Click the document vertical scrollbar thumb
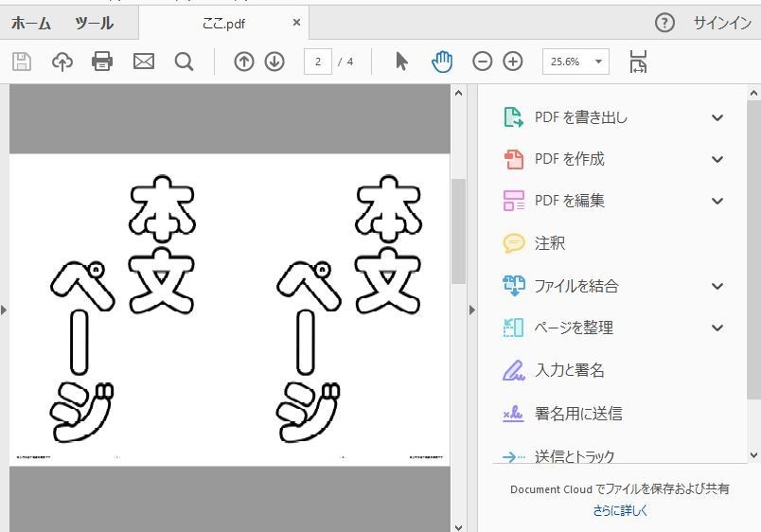The width and height of the screenshot is (761, 532). (459, 231)
